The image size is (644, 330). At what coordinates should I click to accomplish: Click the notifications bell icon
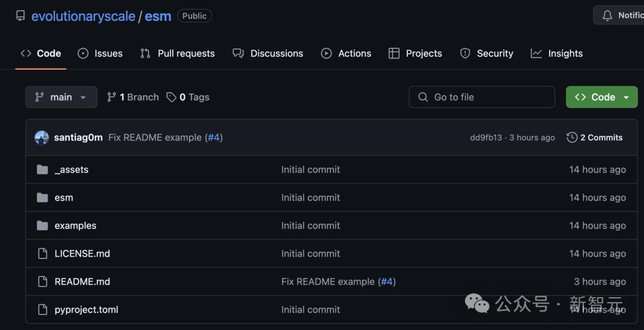click(607, 15)
